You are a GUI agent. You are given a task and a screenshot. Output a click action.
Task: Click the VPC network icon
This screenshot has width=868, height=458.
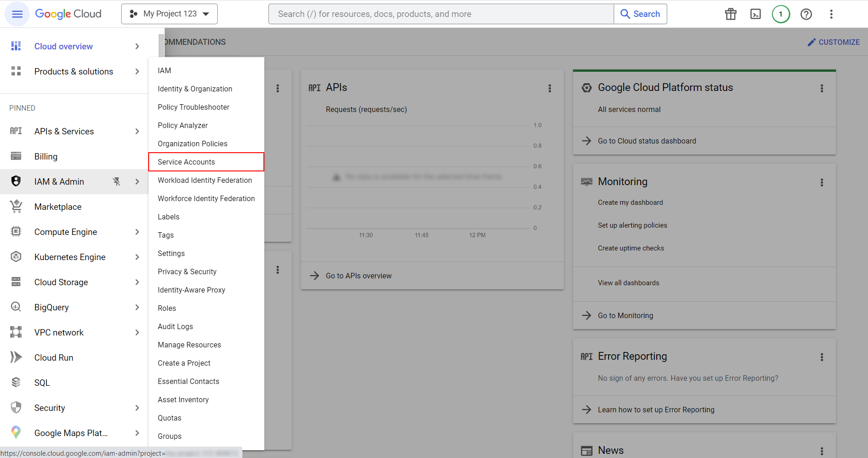click(16, 332)
